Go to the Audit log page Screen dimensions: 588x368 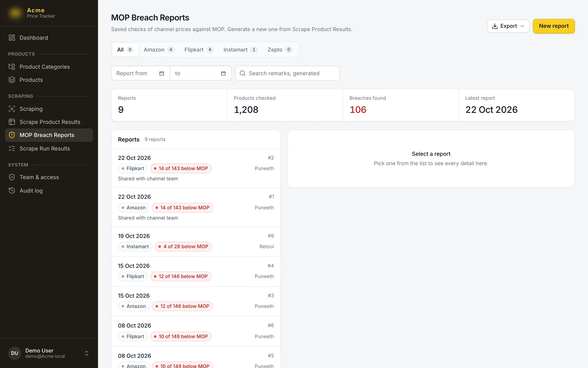click(49, 190)
